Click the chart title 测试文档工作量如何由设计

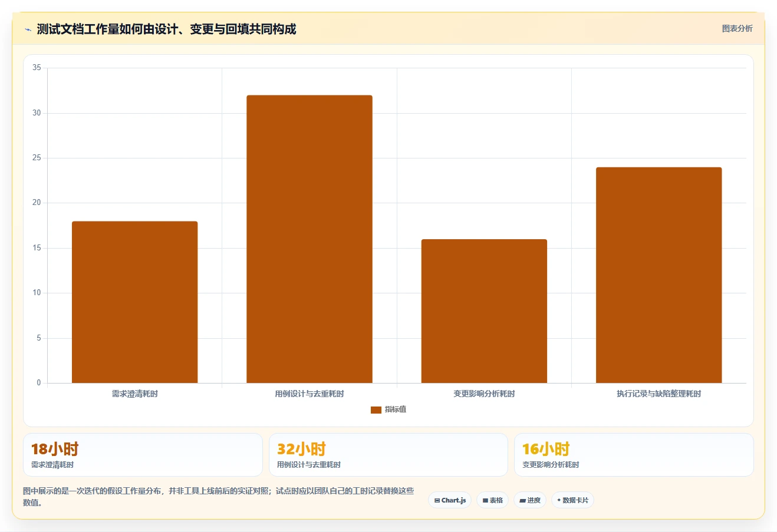point(166,29)
